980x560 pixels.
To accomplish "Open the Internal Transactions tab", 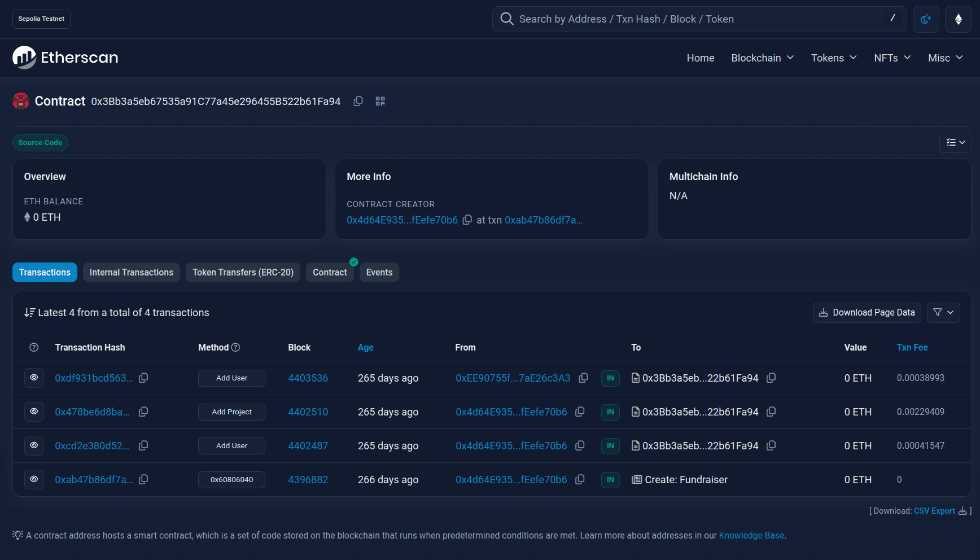I will pyautogui.click(x=131, y=272).
